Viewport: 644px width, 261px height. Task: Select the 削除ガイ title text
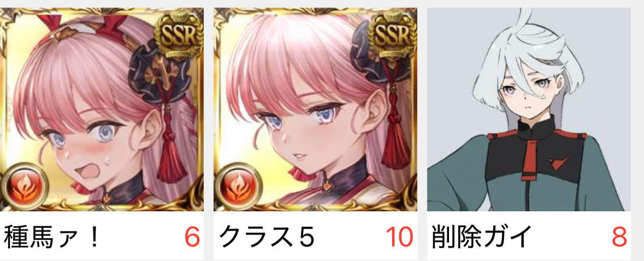[x=481, y=237]
